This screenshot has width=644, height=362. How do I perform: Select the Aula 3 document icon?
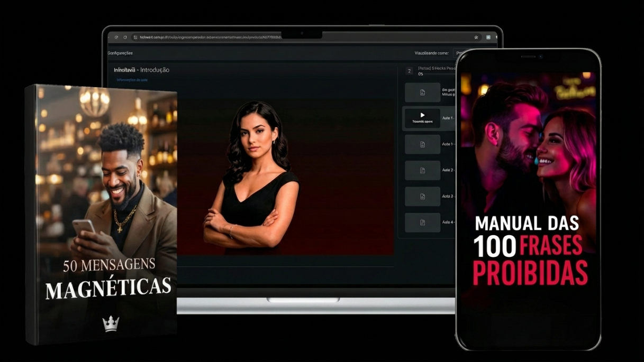422,196
